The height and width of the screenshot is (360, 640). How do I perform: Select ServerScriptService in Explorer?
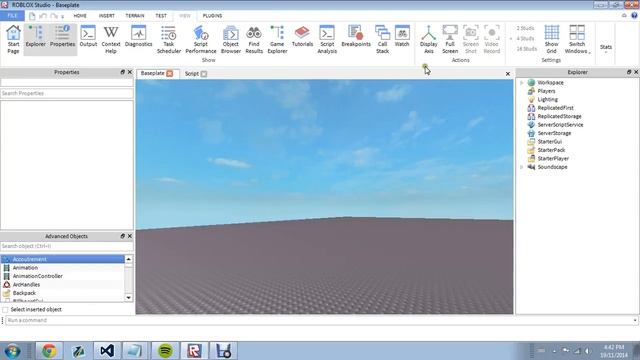[560, 125]
